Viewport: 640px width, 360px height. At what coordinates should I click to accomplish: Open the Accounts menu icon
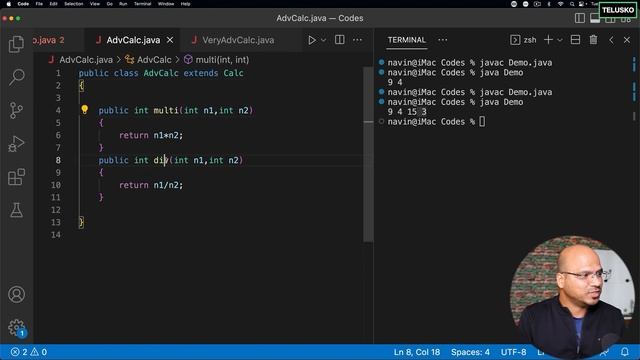pos(16,294)
